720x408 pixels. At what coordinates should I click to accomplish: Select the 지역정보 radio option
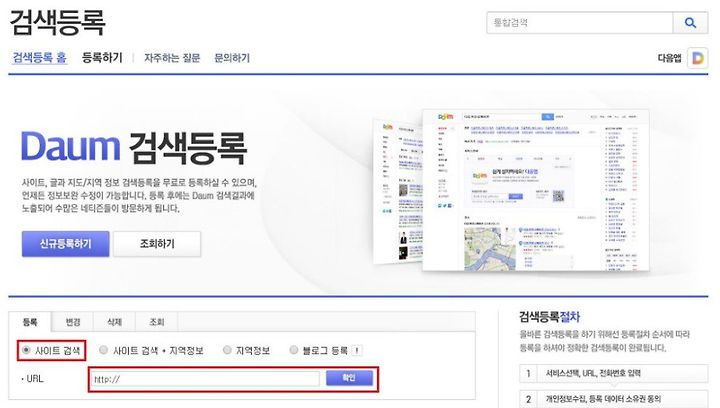(x=227, y=350)
